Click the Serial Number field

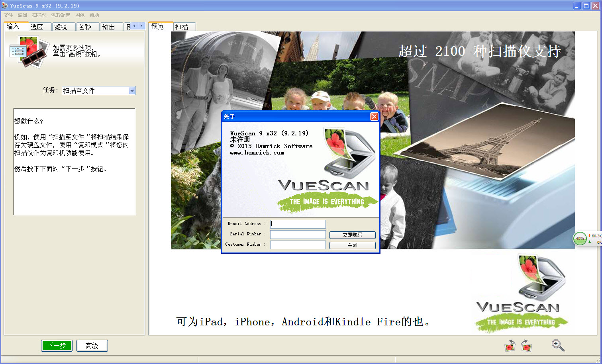[x=298, y=235]
